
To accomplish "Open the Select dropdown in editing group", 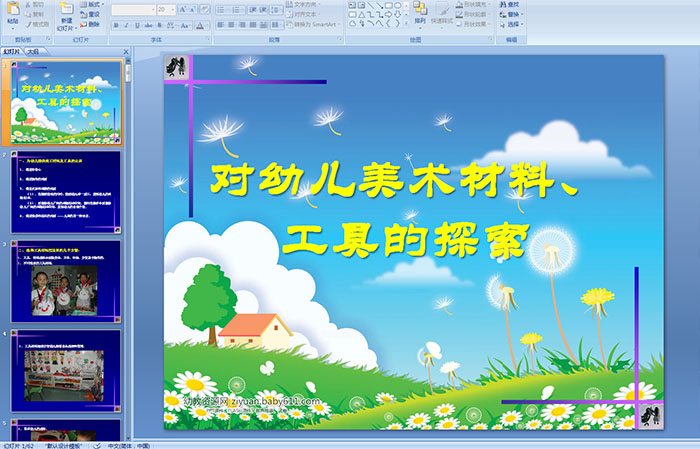I will click(x=511, y=24).
